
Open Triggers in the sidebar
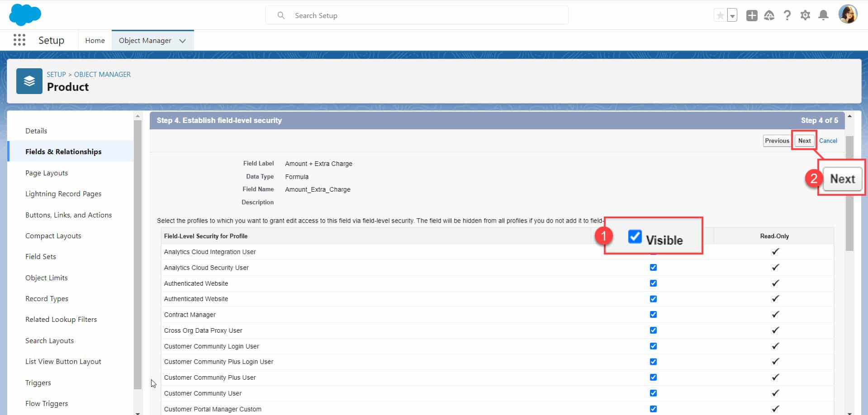click(x=38, y=382)
